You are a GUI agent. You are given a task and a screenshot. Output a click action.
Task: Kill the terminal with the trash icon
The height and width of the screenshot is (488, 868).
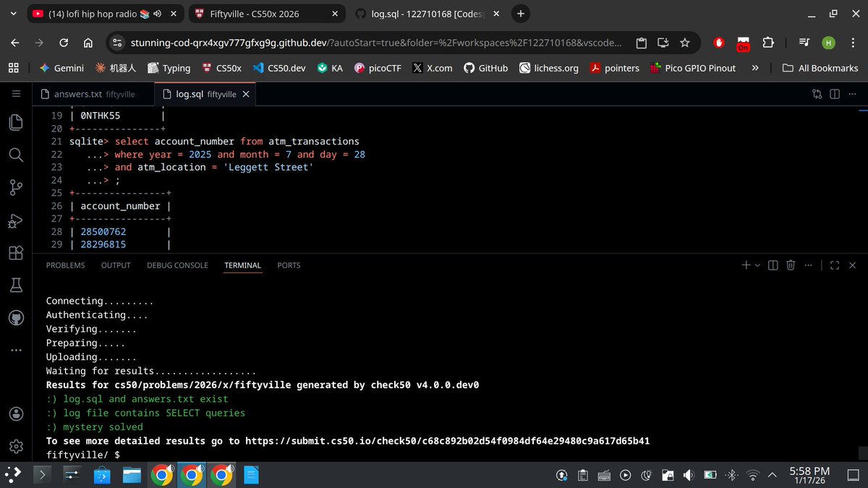[x=791, y=265]
